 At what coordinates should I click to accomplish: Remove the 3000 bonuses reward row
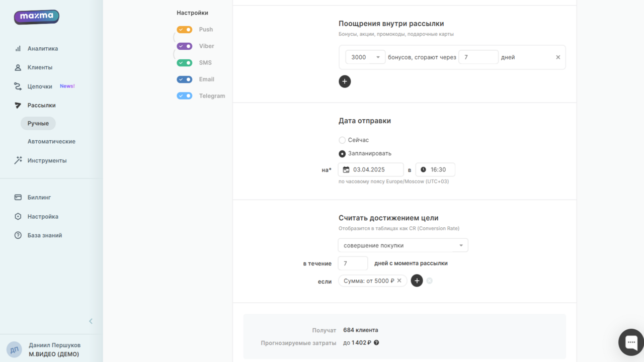tap(558, 57)
